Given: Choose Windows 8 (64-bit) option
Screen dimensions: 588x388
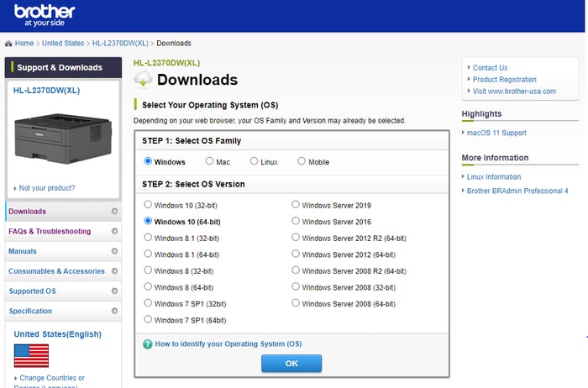Looking at the screenshot, I should click(x=148, y=286).
